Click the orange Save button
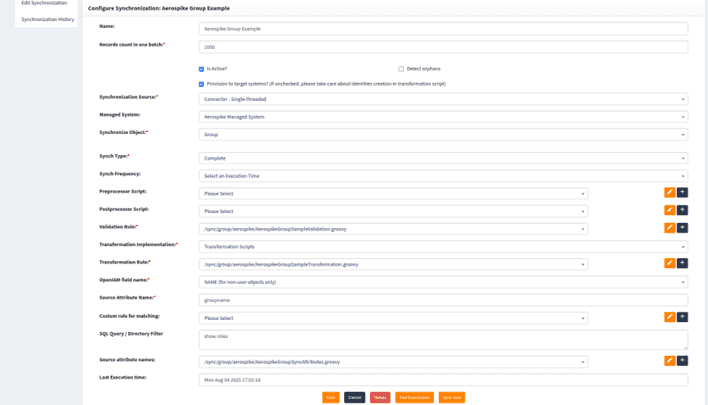Image resolution: width=708 pixels, height=405 pixels. pyautogui.click(x=331, y=397)
